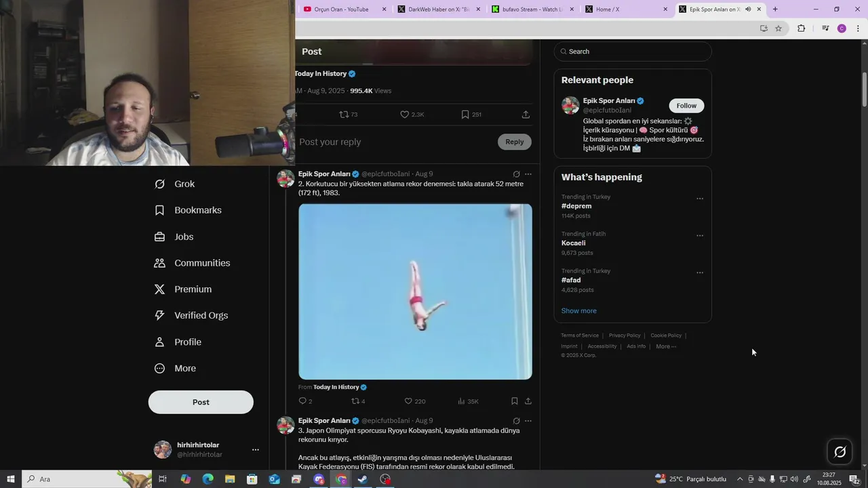Play the high dive video thumbnail

click(415, 291)
